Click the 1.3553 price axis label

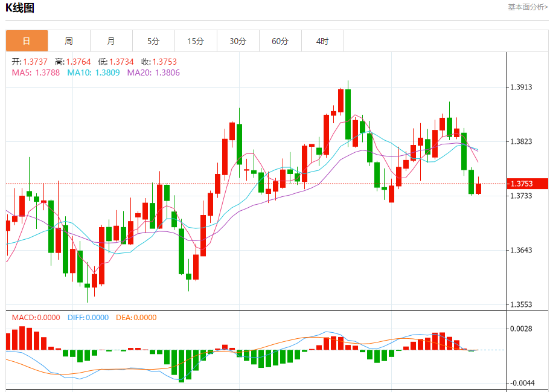click(x=522, y=304)
